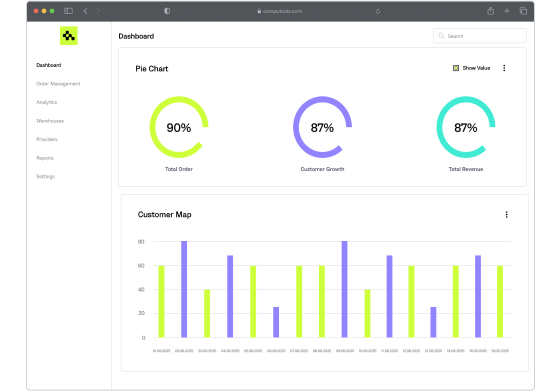Click the green company logo icon

(x=69, y=36)
